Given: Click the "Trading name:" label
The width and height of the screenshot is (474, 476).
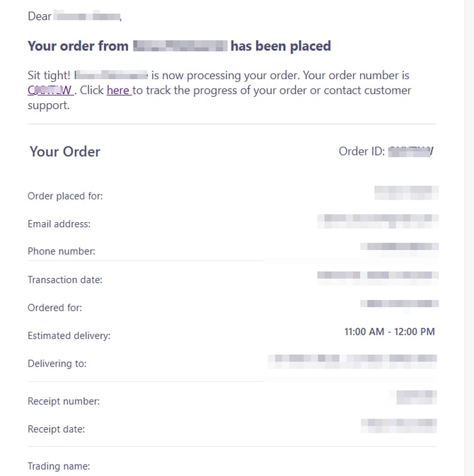Looking at the screenshot, I should [x=59, y=466].
